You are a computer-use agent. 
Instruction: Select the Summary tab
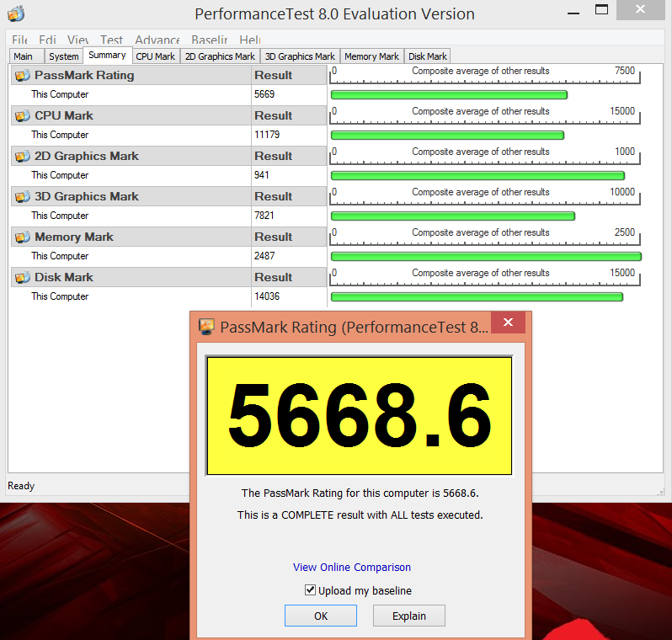[x=107, y=55]
